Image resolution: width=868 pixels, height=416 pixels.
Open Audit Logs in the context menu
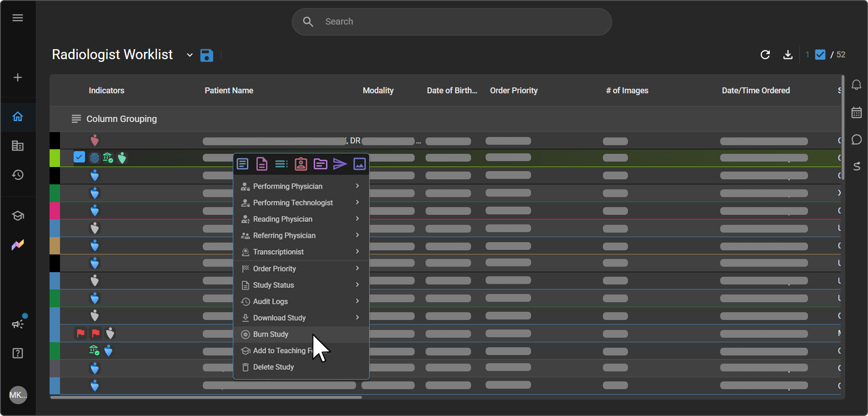pyautogui.click(x=301, y=301)
